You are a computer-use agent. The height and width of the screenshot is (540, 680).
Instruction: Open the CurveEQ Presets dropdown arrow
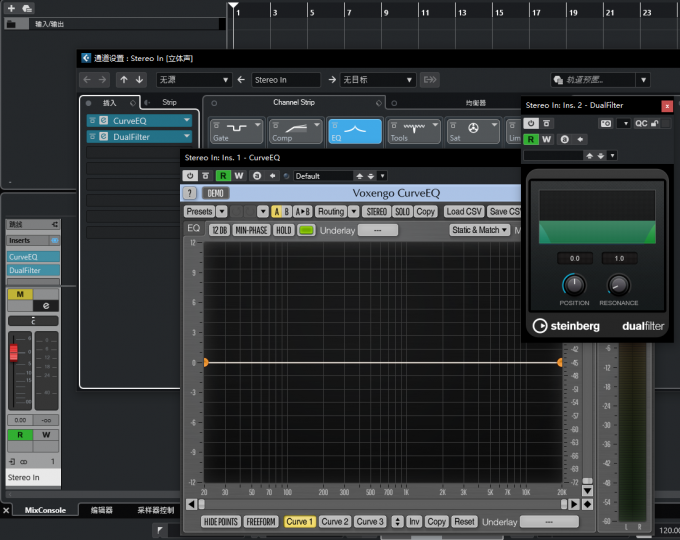pos(222,212)
